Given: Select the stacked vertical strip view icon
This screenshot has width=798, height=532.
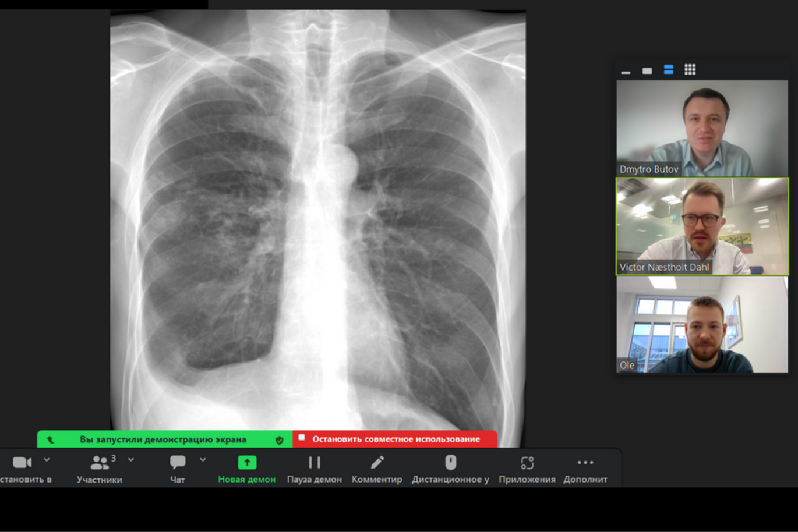Looking at the screenshot, I should click(669, 70).
